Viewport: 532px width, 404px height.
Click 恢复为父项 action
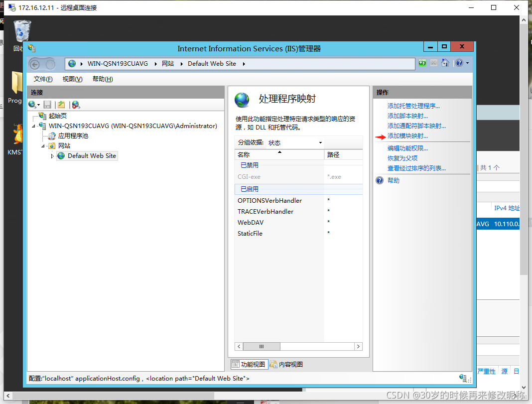click(402, 158)
